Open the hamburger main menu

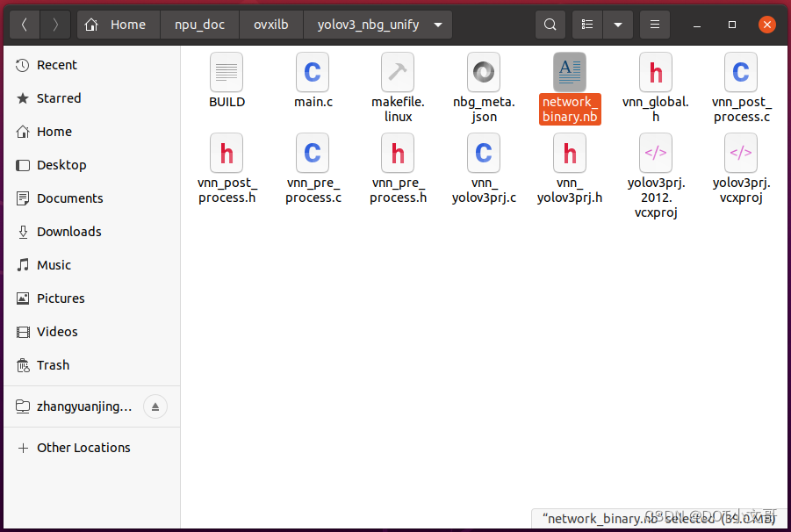(x=655, y=25)
